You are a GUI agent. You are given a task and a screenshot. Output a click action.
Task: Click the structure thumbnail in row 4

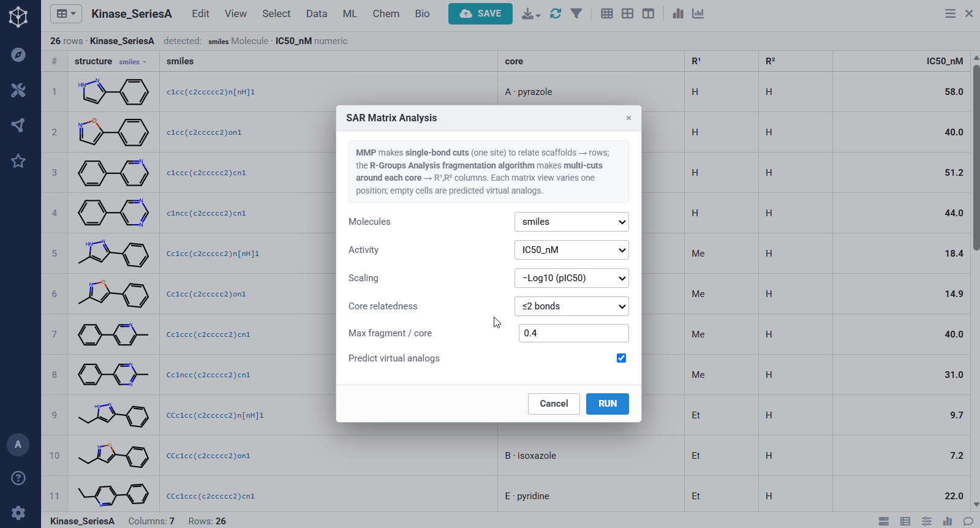[x=113, y=213]
